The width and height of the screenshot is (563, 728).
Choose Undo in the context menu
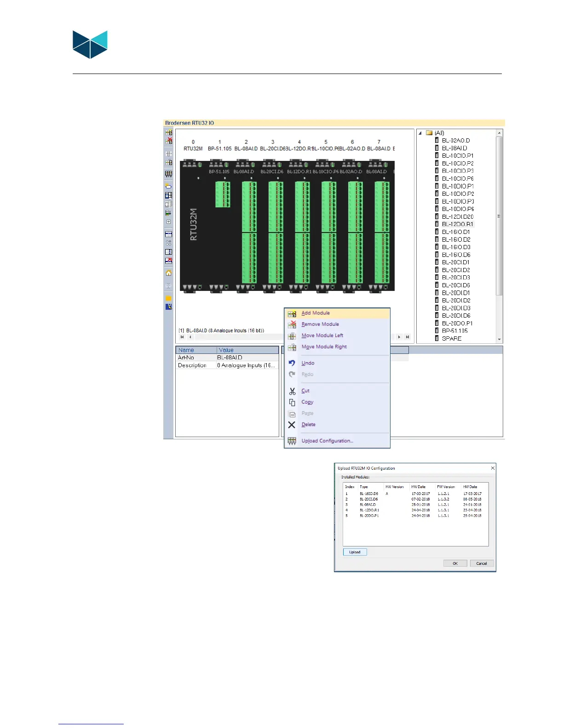pos(337,363)
